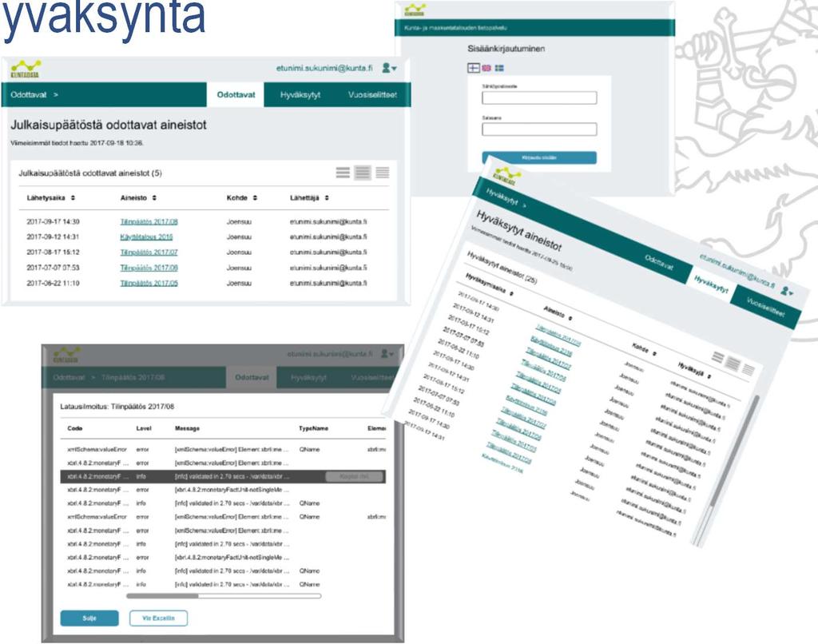Screen dimensions: 818x644
Task: Focus the email address field on the login page
Action: [x=539, y=97]
